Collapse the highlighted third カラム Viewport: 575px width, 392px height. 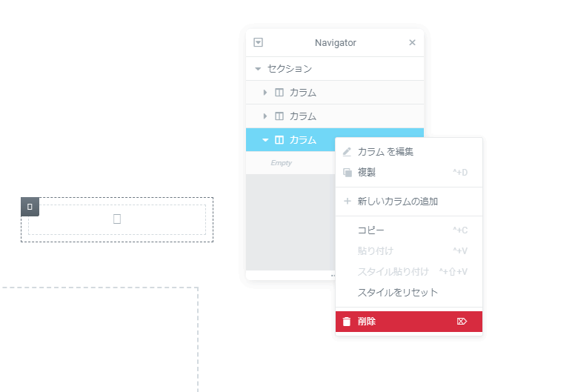tap(265, 140)
